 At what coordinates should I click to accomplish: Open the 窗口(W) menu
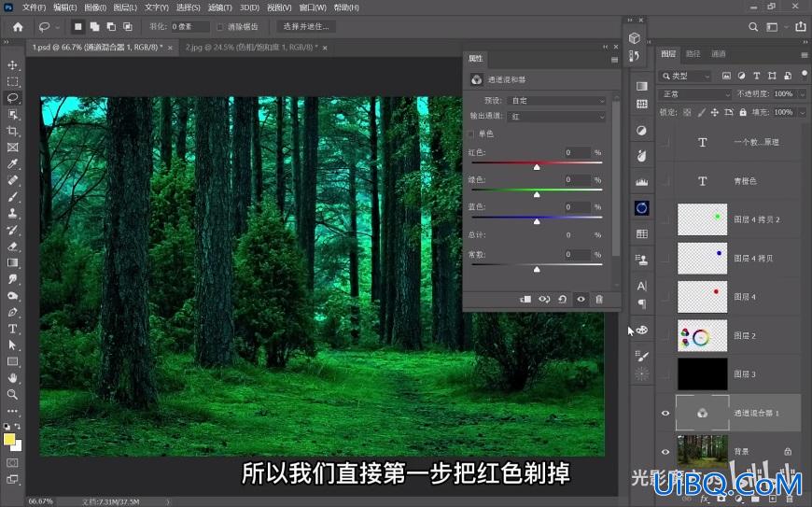coord(313,7)
